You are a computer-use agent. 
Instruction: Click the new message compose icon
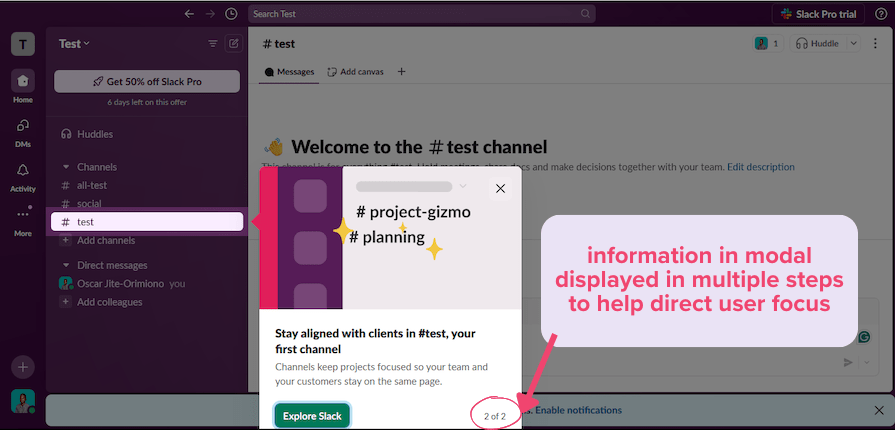tap(233, 44)
